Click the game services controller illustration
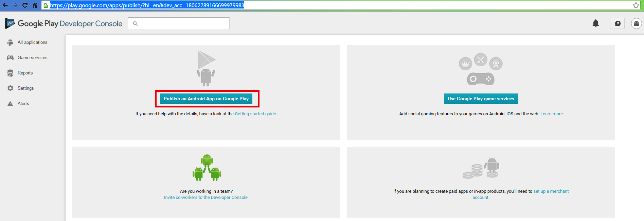This screenshot has width=644, height=221. 481,69
